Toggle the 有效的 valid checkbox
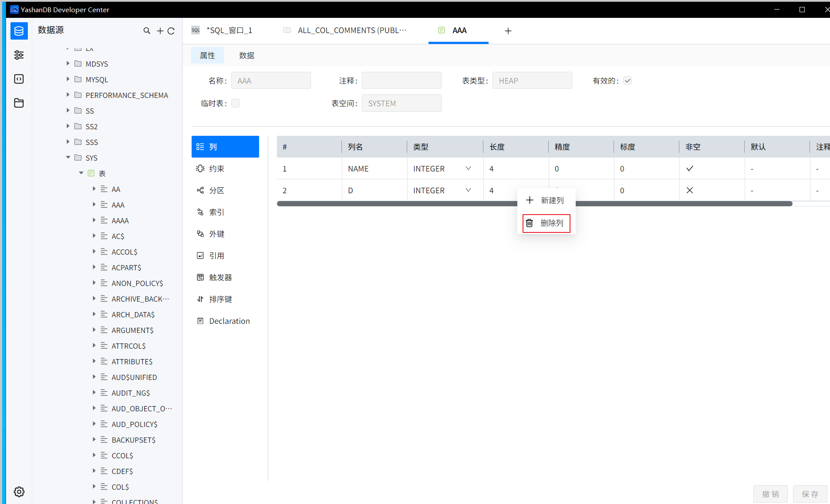Screen dimensions: 830x504 (x=628, y=81)
